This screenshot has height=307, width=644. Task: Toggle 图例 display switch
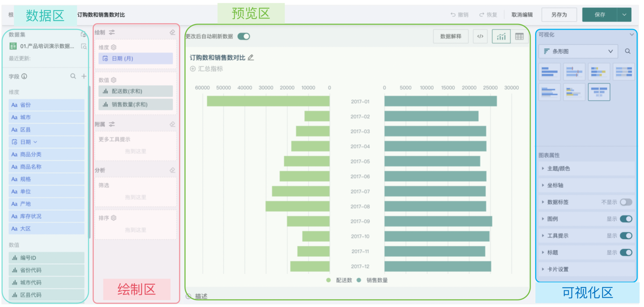pyautogui.click(x=626, y=219)
